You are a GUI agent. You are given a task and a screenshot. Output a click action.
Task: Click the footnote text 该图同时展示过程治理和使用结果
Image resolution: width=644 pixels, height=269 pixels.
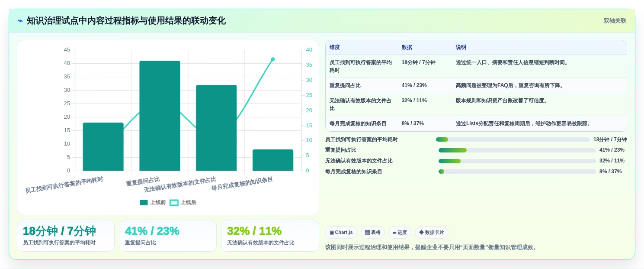[432, 247]
